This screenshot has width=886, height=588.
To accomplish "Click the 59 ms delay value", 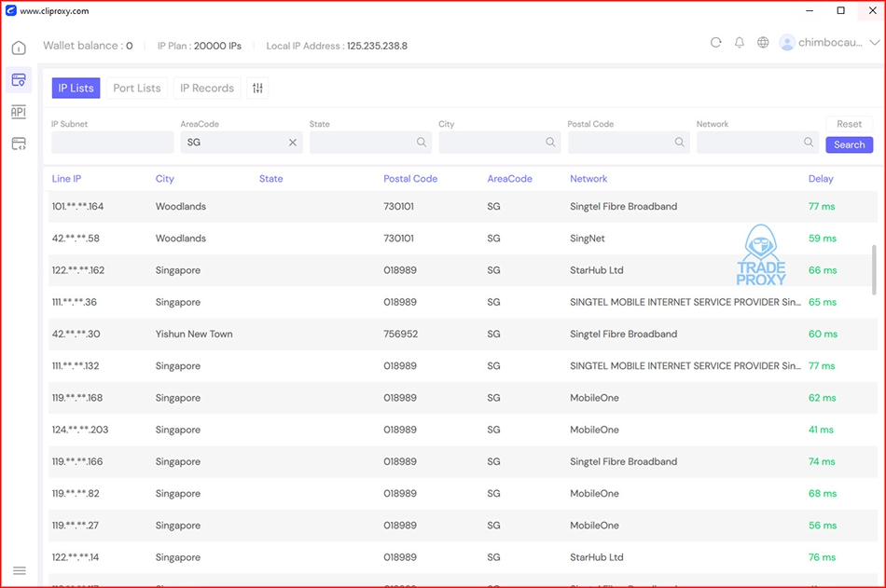I will coord(823,239).
